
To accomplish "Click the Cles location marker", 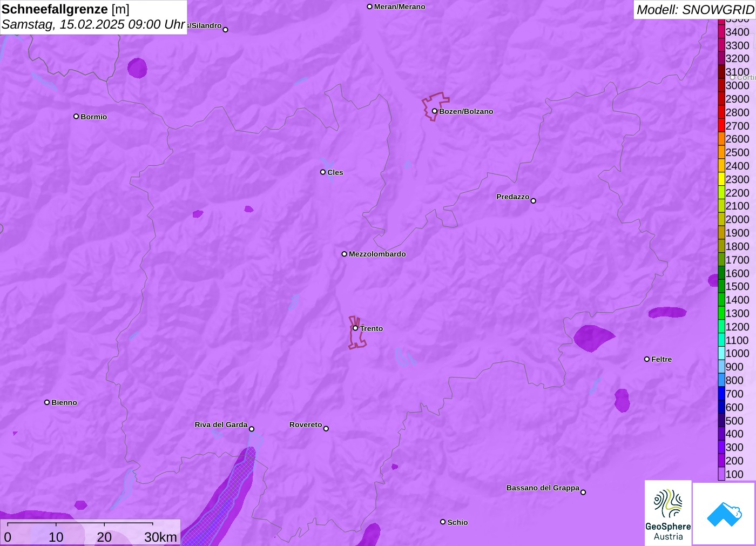I will pyautogui.click(x=323, y=172).
